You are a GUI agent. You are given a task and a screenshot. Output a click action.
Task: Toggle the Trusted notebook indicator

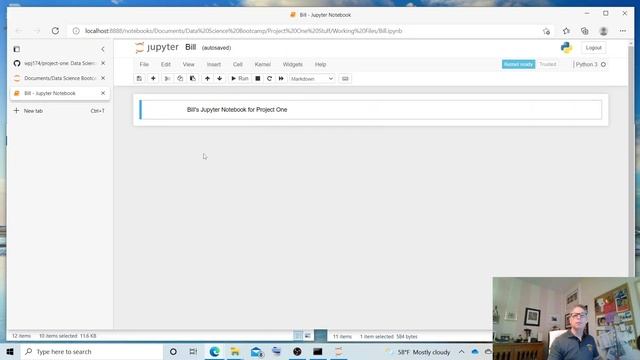(x=547, y=64)
